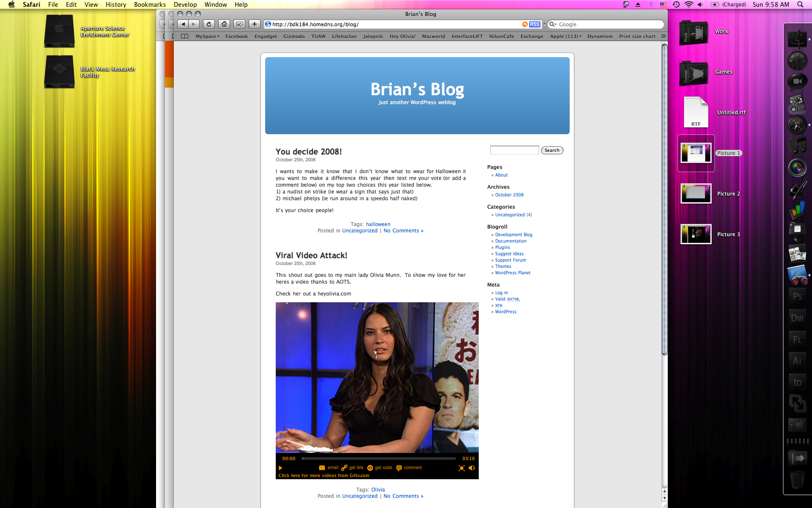Open Aperture lens icon in dock
This screenshot has height=508, width=812.
click(797, 168)
